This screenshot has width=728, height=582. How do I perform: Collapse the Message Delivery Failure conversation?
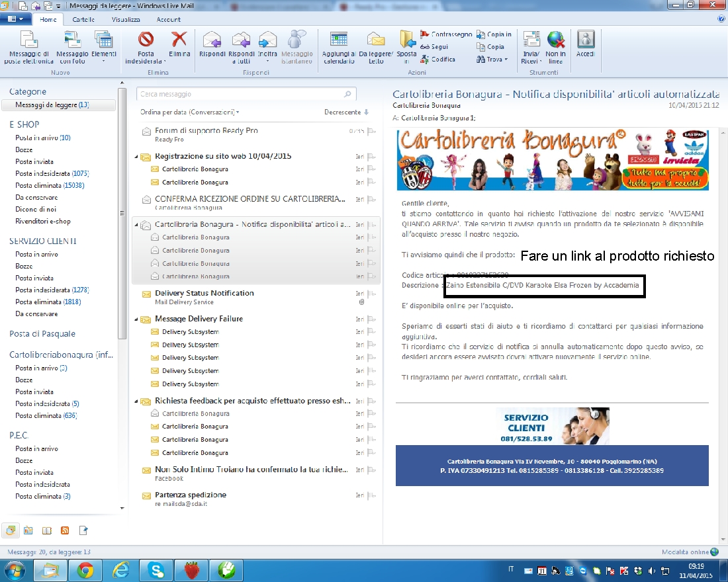point(136,319)
